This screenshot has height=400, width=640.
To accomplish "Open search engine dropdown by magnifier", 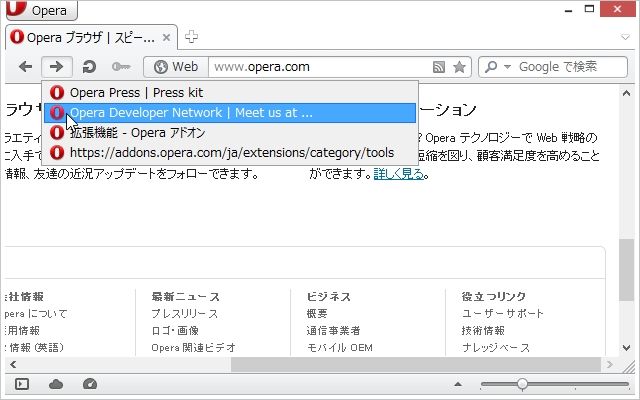I will [497, 67].
